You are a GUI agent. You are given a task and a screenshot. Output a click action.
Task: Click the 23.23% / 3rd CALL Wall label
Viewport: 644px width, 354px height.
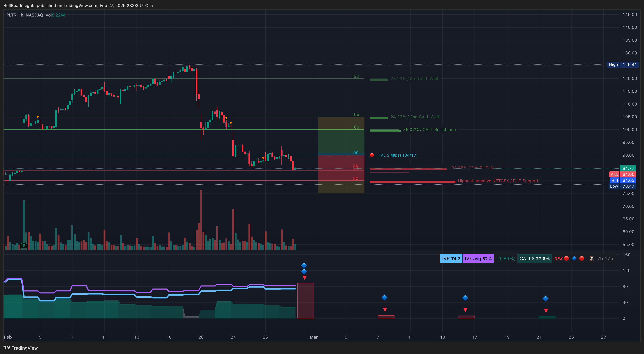[x=414, y=78]
